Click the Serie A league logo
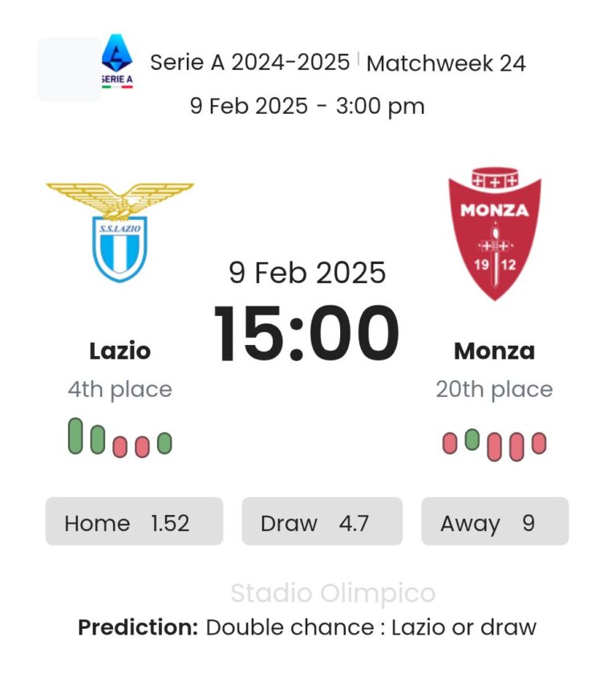Image resolution: width=616 pixels, height=677 pixels. [117, 61]
